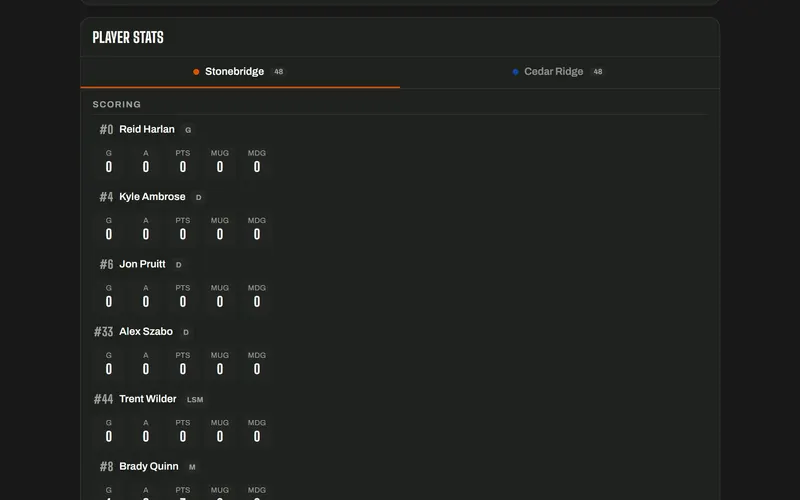Screen dimensions: 800x500
Task: Click jersey number #44
Action: tap(104, 399)
